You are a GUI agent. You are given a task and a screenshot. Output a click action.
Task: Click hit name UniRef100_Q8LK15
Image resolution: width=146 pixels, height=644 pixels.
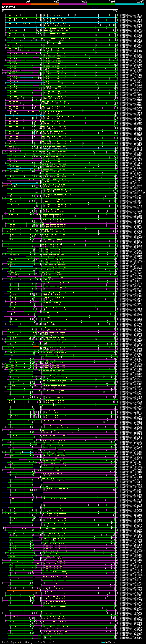pyautogui.click(x=131, y=231)
